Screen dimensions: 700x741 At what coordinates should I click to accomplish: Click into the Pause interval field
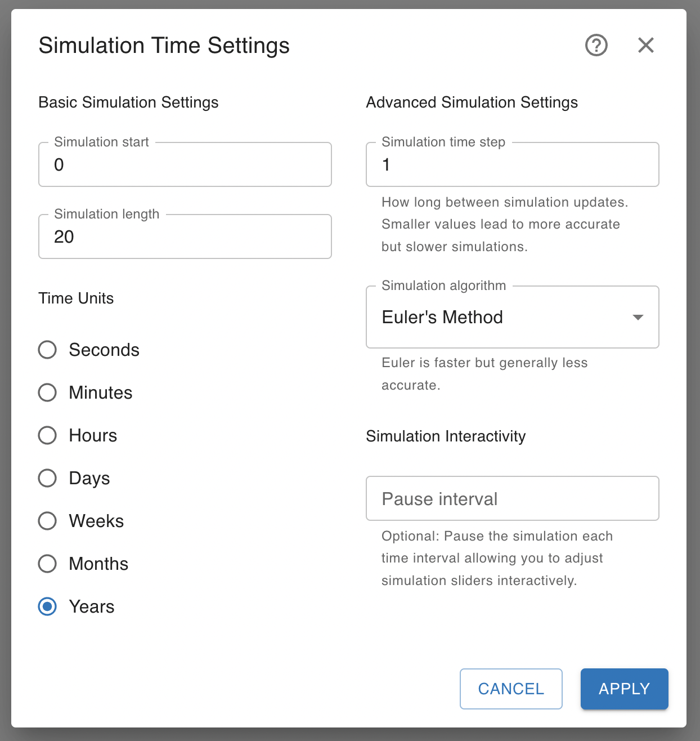512,499
